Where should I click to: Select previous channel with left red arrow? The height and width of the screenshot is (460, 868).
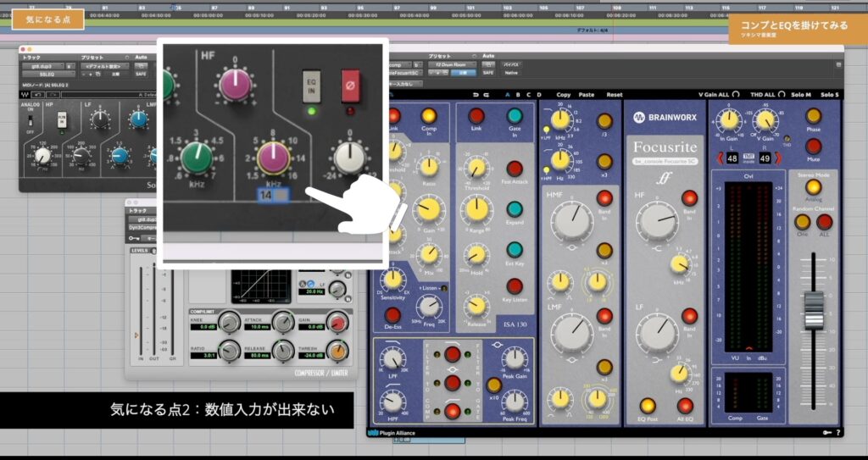pyautogui.click(x=721, y=158)
